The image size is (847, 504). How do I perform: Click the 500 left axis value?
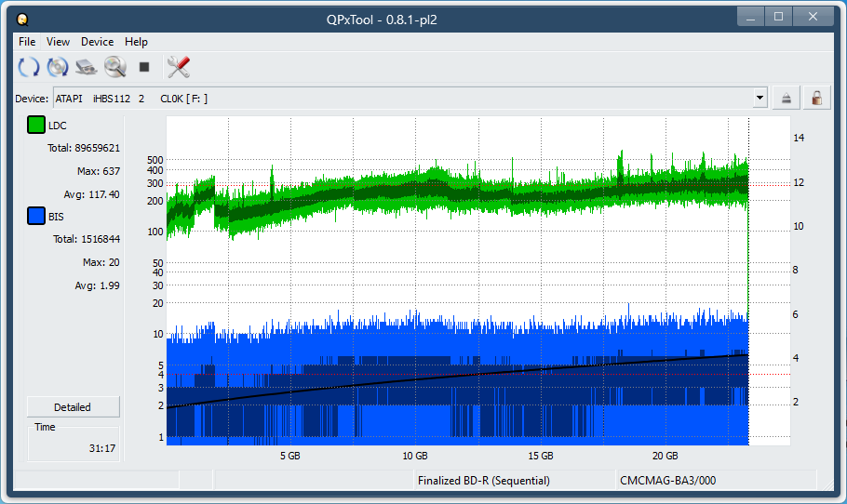(x=155, y=160)
